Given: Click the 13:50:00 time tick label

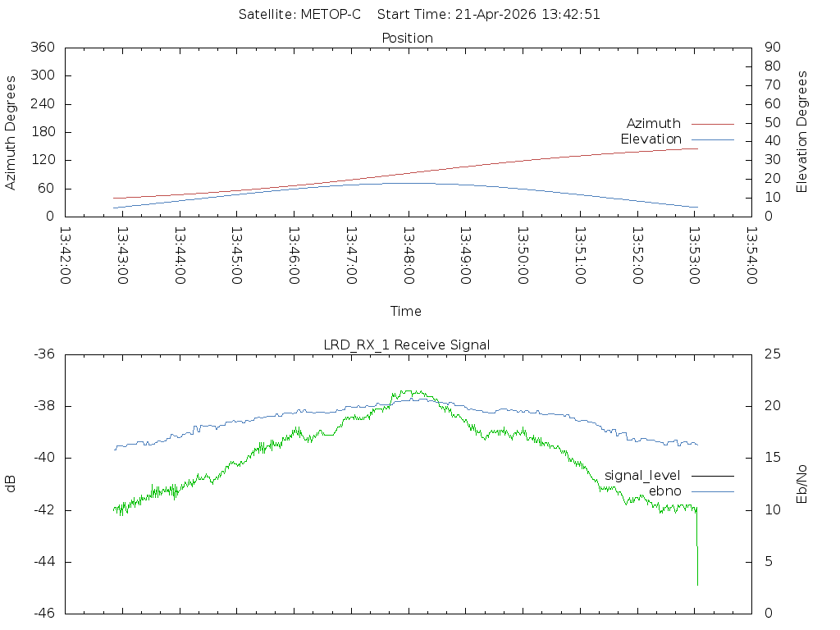Looking at the screenshot, I should tap(523, 256).
